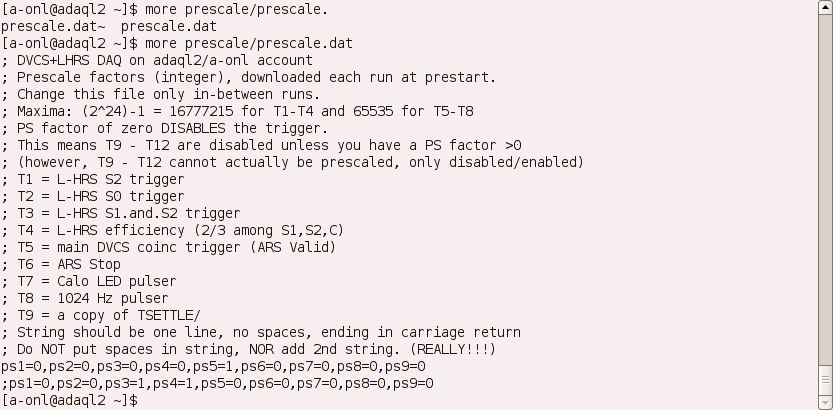Click the 'T4 = L-HRS efficiency' line
Screen dimensions: 833x410
pos(173,230)
